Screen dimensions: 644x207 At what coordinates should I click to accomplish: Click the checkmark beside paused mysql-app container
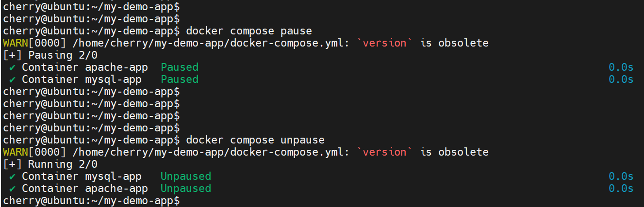point(12,80)
